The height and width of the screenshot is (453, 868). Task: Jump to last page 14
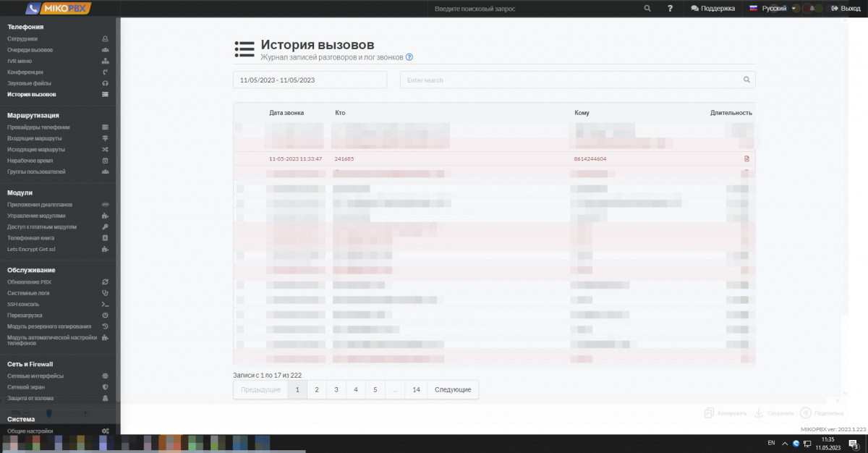click(x=416, y=389)
